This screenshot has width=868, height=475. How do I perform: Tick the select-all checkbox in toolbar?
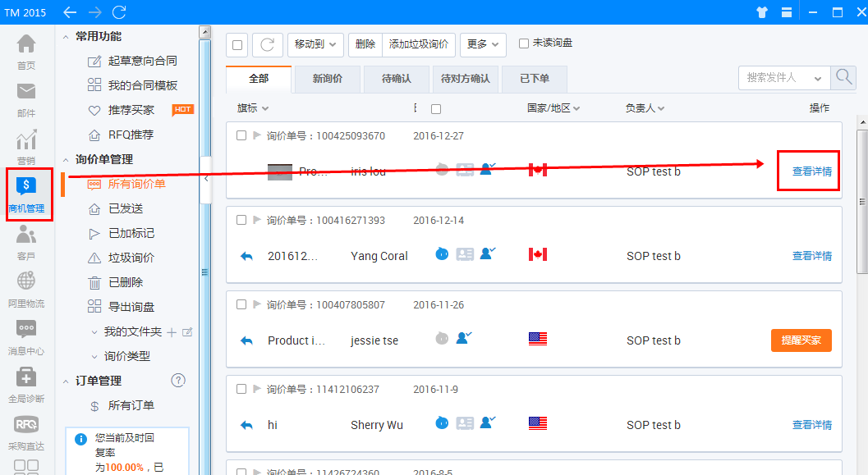[x=237, y=45]
